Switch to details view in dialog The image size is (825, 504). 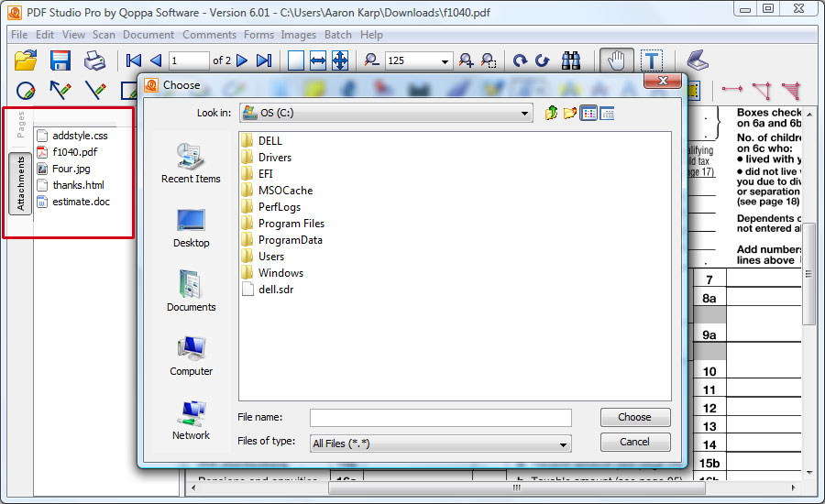pyautogui.click(x=607, y=113)
